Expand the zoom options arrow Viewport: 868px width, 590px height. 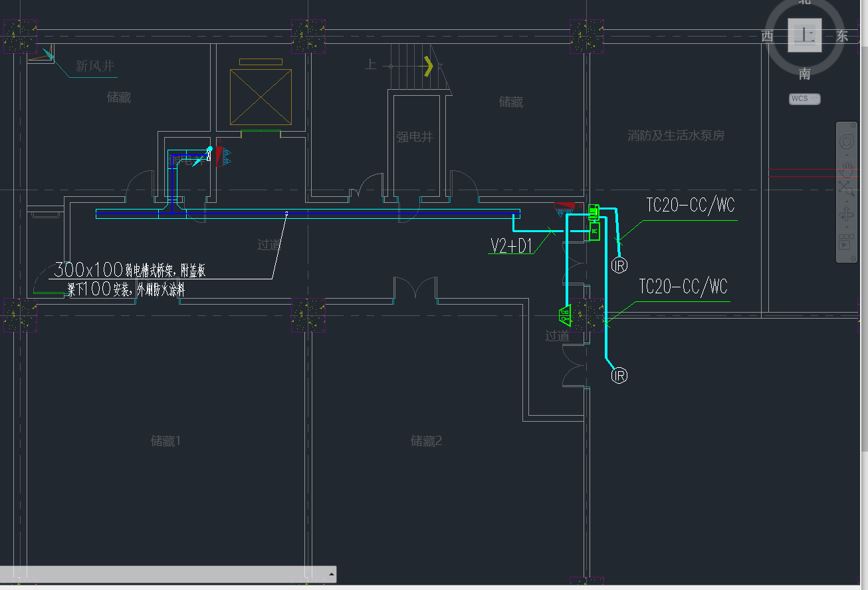point(847,202)
